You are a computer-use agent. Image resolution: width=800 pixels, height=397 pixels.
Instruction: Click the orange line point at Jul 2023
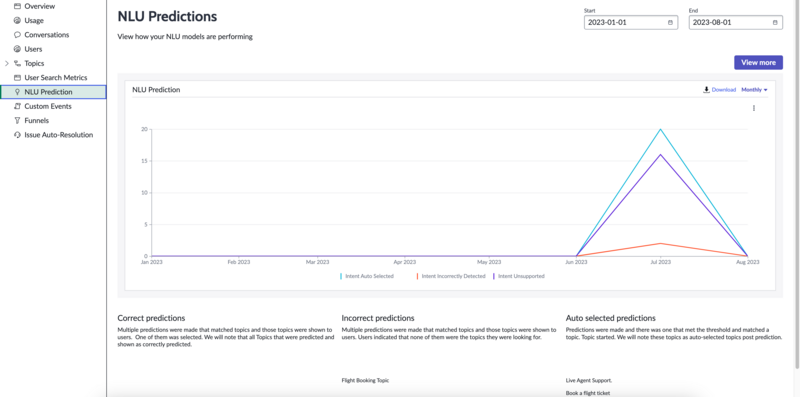tap(661, 243)
